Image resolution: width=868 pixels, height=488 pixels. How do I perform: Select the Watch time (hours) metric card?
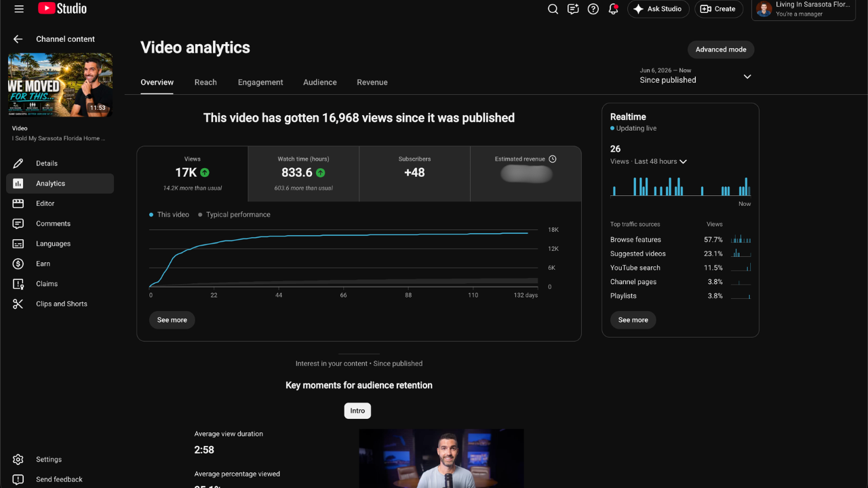click(303, 174)
